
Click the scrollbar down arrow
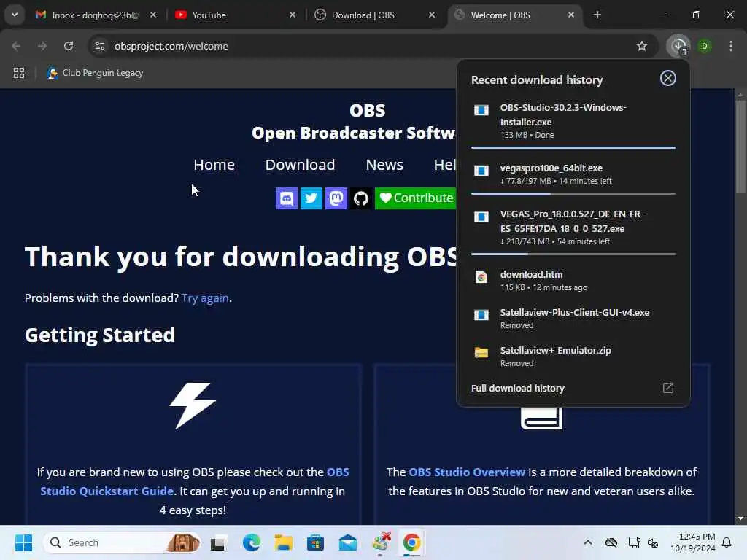[x=740, y=518]
